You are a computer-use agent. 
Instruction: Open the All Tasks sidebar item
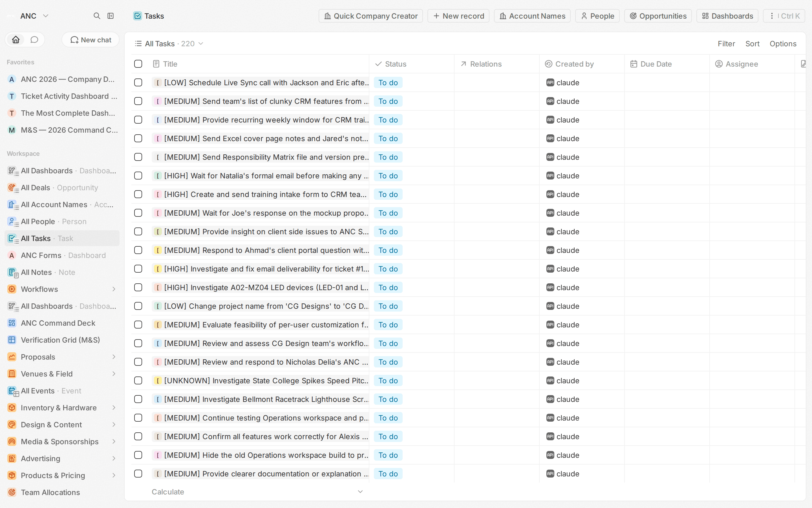click(x=62, y=238)
